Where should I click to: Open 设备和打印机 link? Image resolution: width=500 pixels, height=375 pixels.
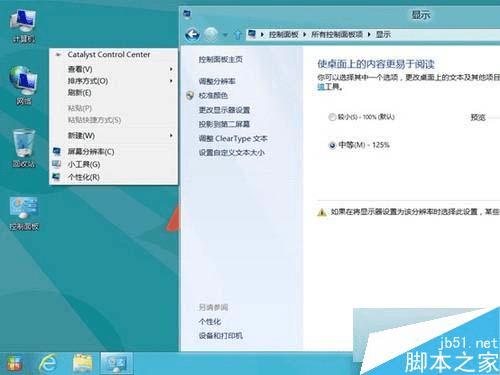tap(220, 336)
